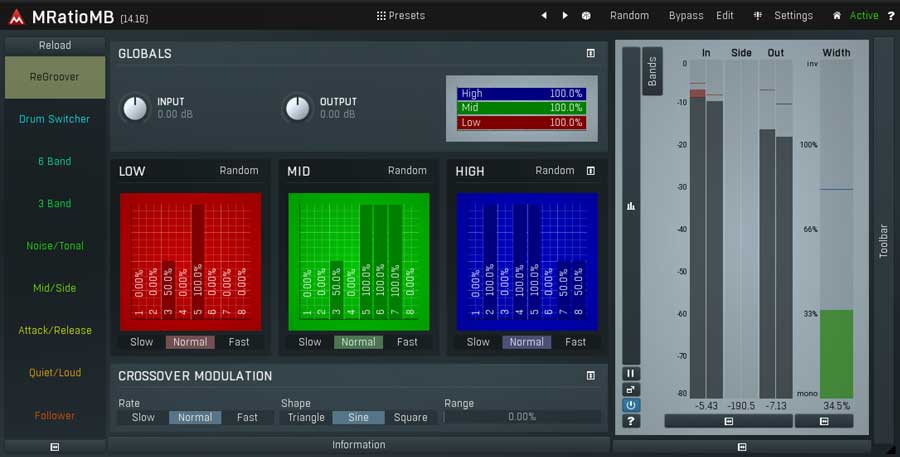This screenshot has width=900, height=457.
Task: Set MID band speed to Slow
Action: tap(309, 342)
